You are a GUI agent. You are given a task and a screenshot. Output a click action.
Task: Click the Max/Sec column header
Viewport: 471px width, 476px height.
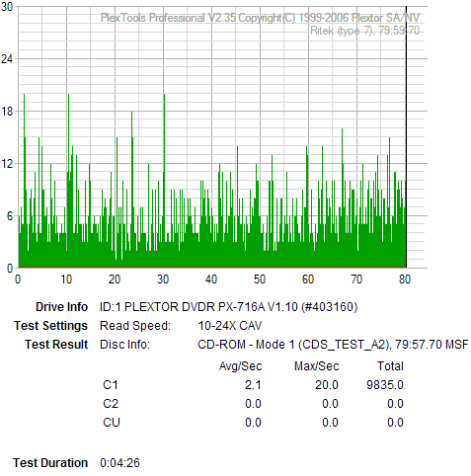click(x=316, y=366)
